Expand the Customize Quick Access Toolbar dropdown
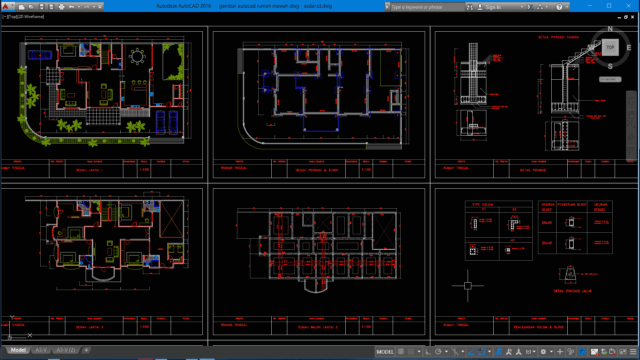The width and height of the screenshot is (640, 360). 100,7
